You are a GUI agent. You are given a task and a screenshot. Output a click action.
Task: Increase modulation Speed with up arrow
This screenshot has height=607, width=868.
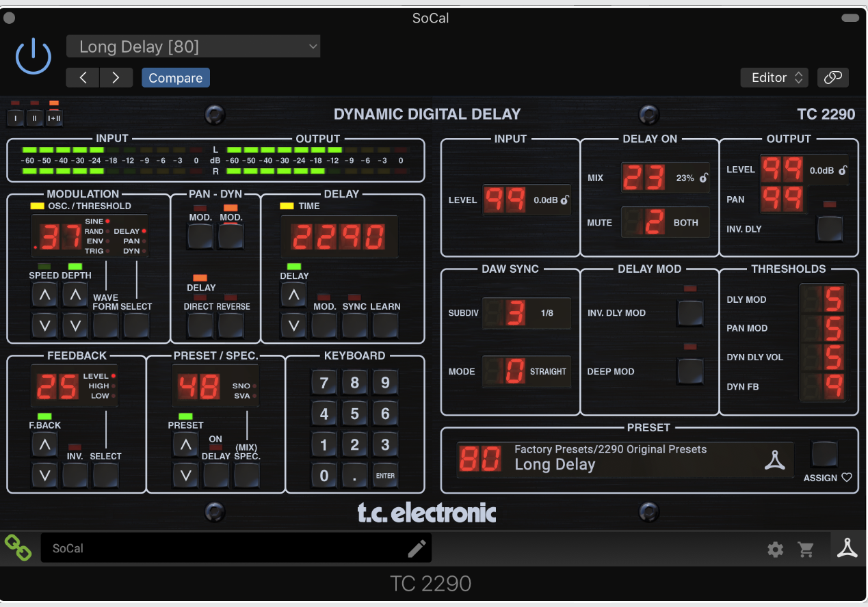(x=44, y=296)
